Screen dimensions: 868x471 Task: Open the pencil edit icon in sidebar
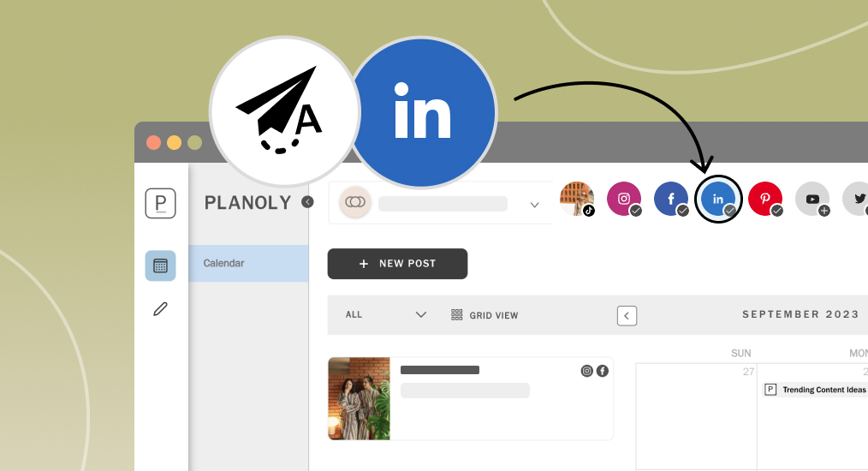(161, 308)
